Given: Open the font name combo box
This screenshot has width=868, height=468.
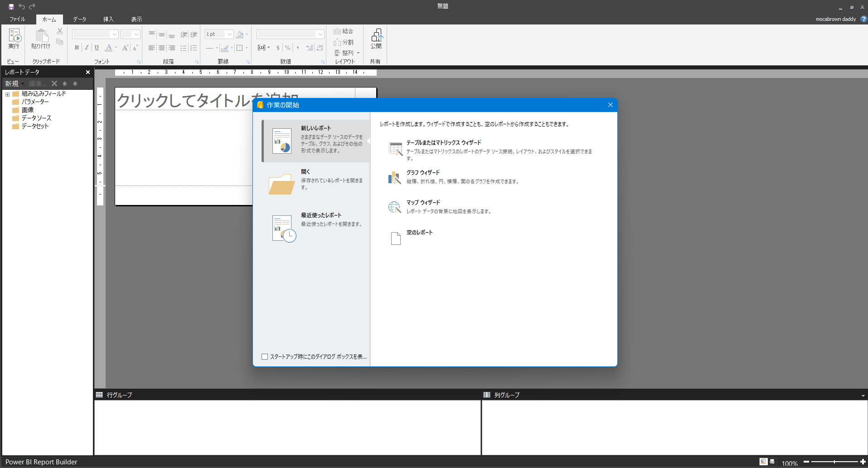Looking at the screenshot, I should 95,34.
